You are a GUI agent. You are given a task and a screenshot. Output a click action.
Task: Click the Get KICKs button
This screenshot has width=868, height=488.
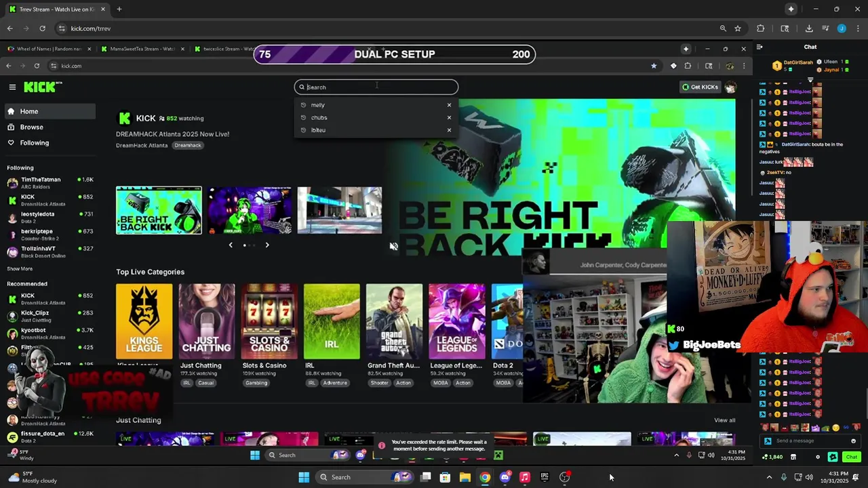coord(700,87)
